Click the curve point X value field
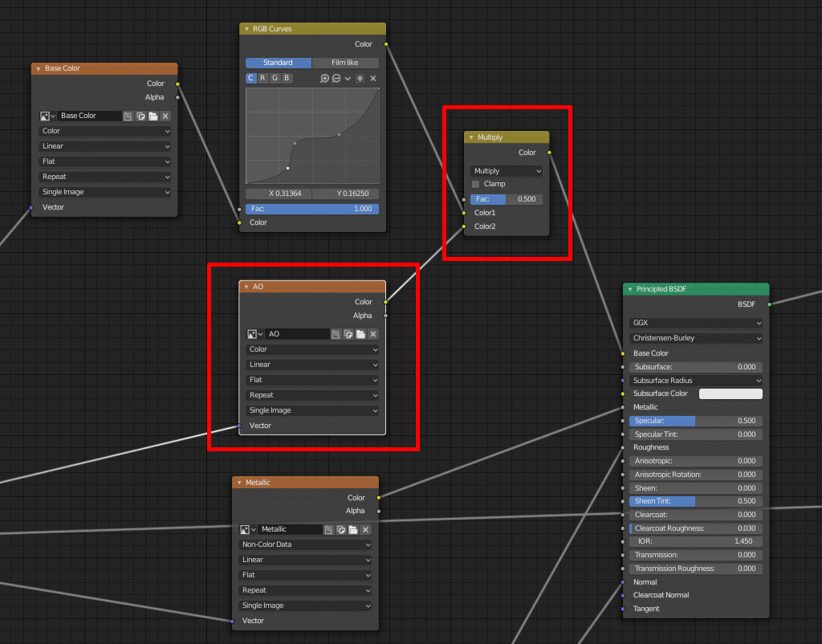Viewport: 822px width, 644px height. 279,194
